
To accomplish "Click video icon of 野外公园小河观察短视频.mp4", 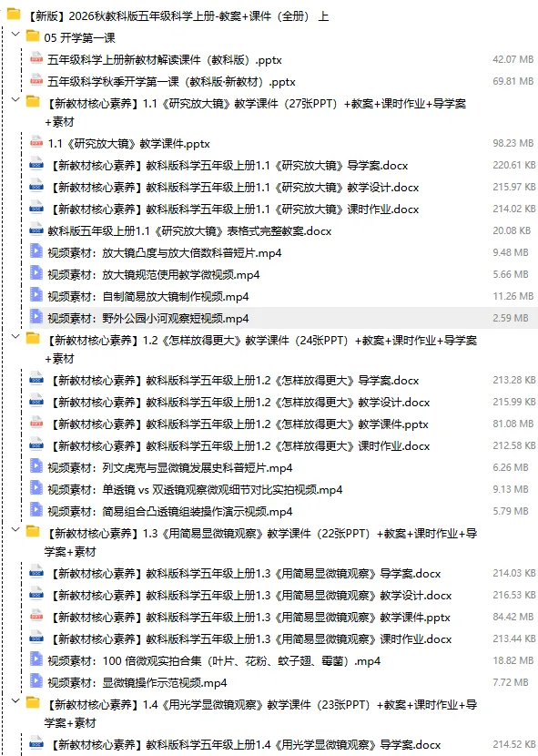I will pos(36,317).
